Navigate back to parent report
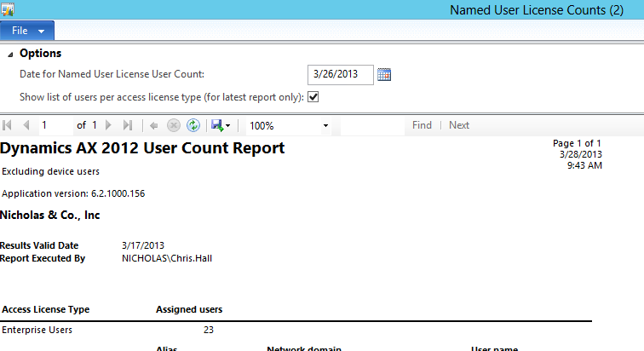The width and height of the screenshot is (644, 351). coord(154,125)
